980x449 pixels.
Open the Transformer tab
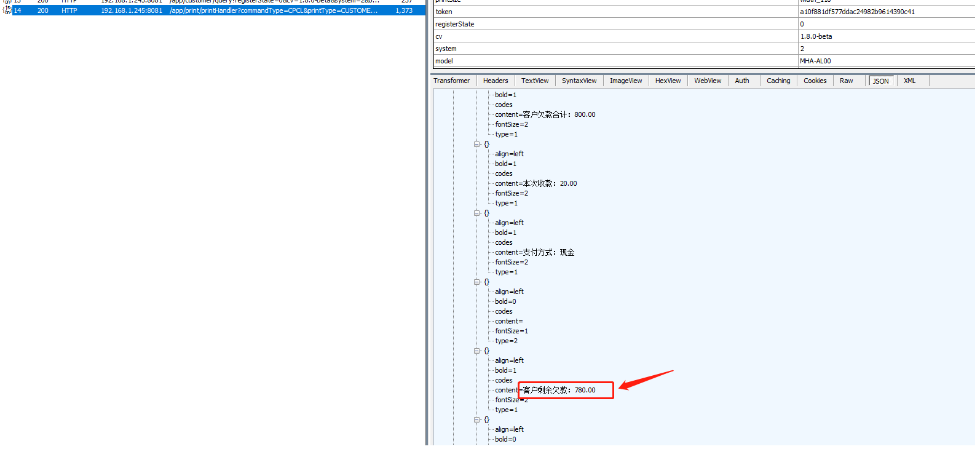(x=452, y=81)
